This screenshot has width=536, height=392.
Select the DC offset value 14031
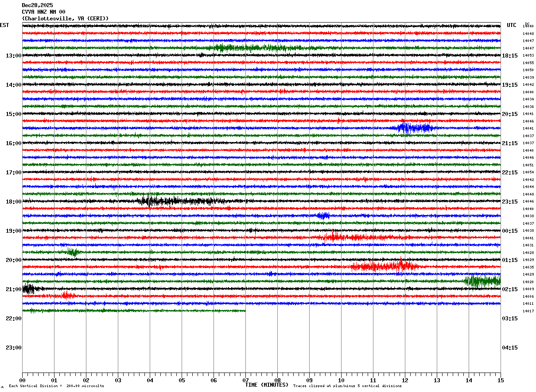tap(528, 246)
